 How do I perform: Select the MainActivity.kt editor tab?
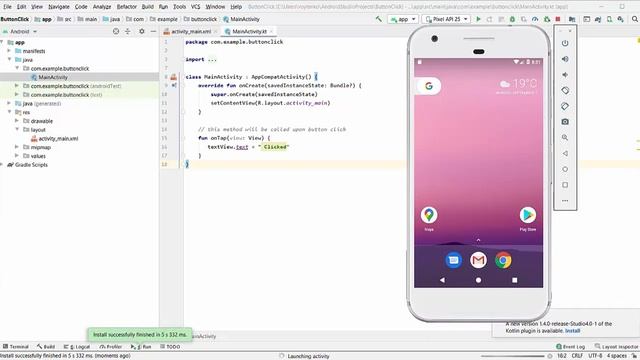click(249, 31)
